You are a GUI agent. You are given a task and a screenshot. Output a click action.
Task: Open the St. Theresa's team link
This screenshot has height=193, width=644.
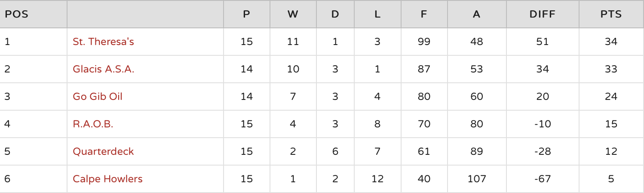point(103,42)
